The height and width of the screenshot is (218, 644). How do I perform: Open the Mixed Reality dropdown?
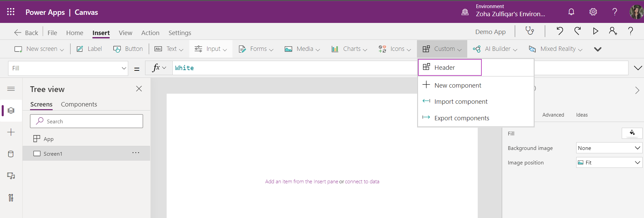(556, 49)
